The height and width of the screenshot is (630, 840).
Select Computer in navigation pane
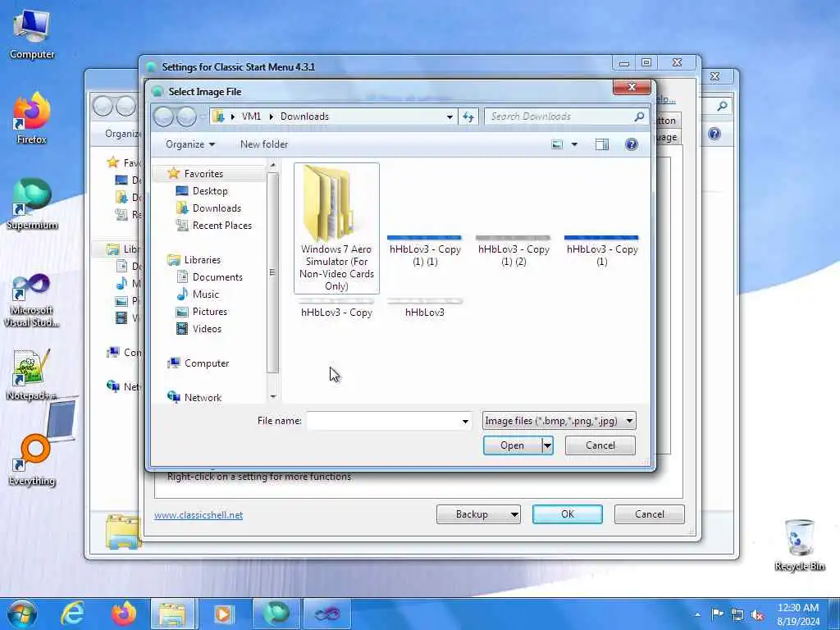[x=206, y=363]
